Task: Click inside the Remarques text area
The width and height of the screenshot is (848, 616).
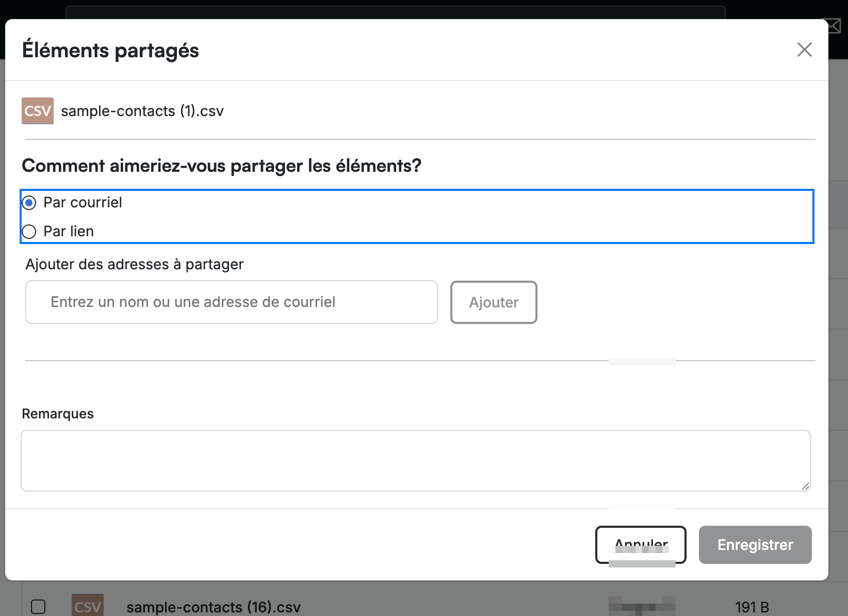Action: 416,461
